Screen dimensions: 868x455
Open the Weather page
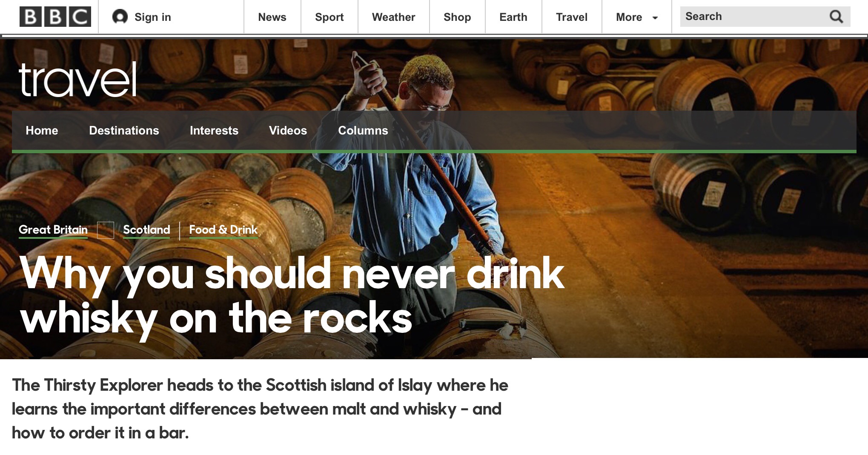pyautogui.click(x=393, y=17)
